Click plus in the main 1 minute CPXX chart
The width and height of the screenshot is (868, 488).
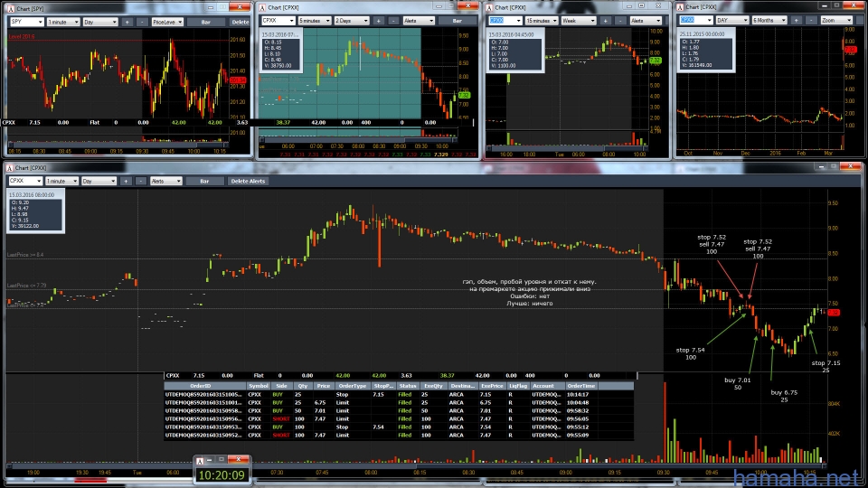pos(127,181)
